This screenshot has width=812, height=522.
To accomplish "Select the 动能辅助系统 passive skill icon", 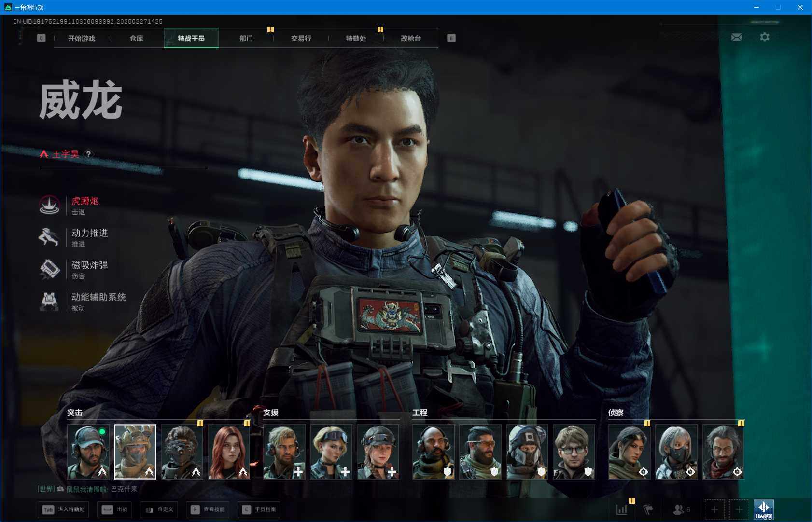I will 49,302.
